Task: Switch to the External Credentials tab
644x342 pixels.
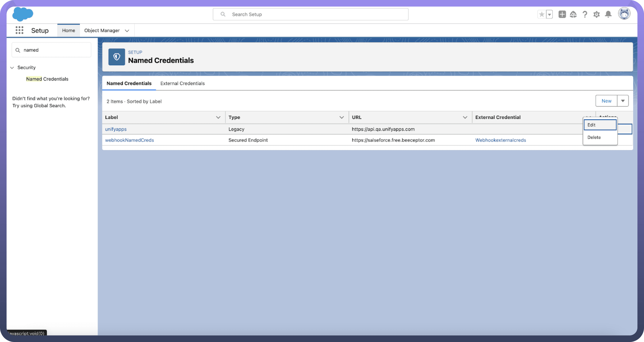Action: 182,83
